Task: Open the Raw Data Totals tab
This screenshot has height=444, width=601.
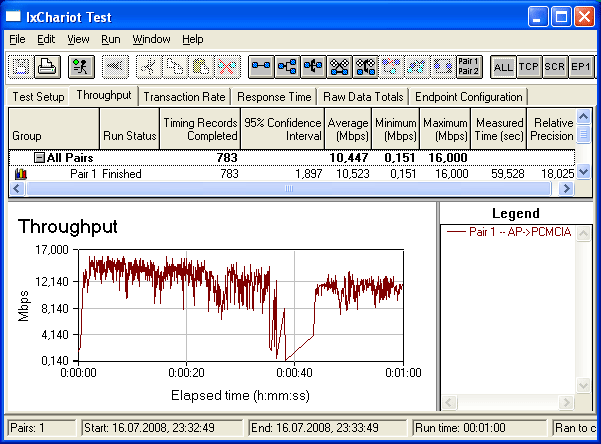Action: click(363, 97)
